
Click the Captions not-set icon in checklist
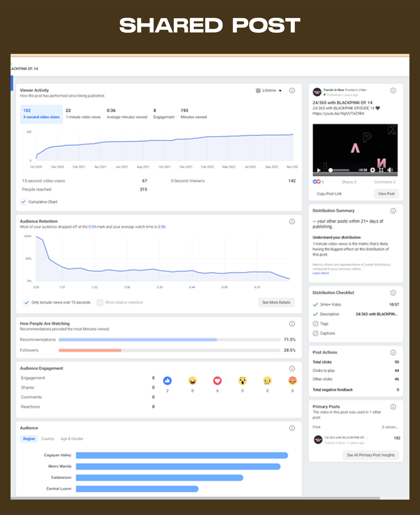pyautogui.click(x=315, y=333)
